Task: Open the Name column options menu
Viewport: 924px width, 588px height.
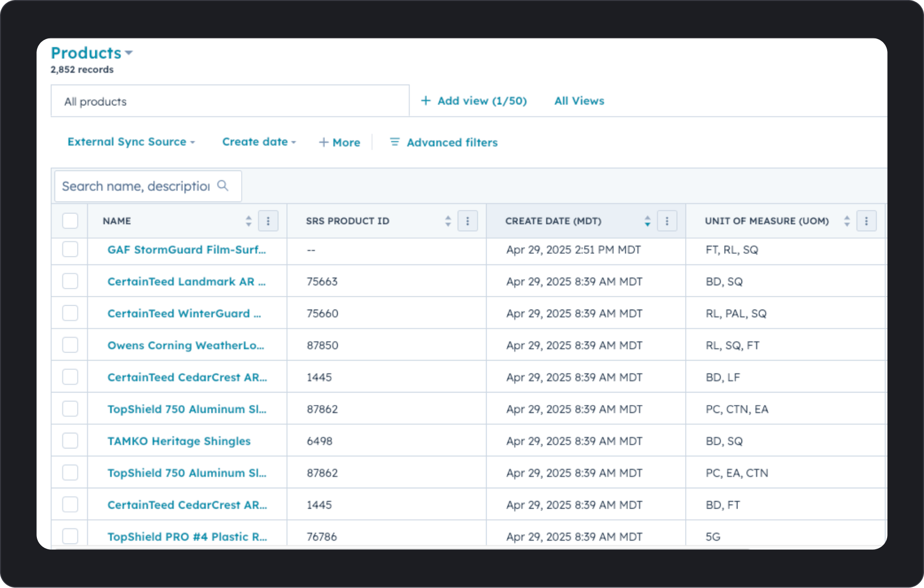Action: click(x=268, y=221)
